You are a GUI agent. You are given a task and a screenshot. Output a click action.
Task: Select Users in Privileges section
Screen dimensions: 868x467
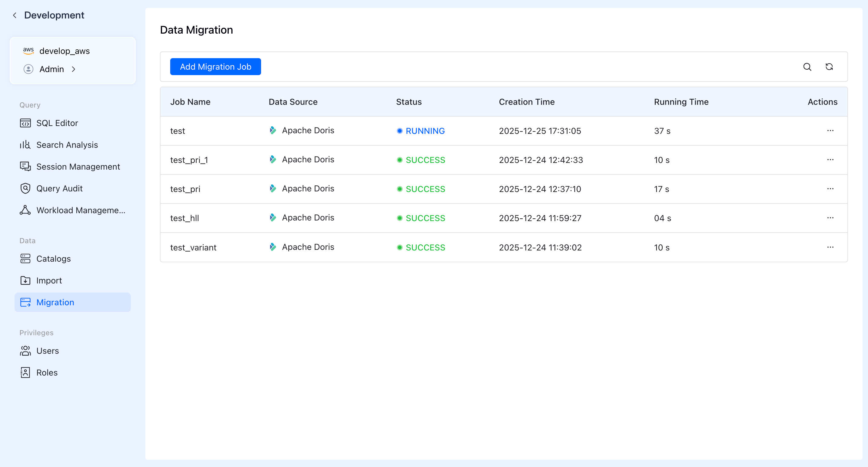(47, 351)
